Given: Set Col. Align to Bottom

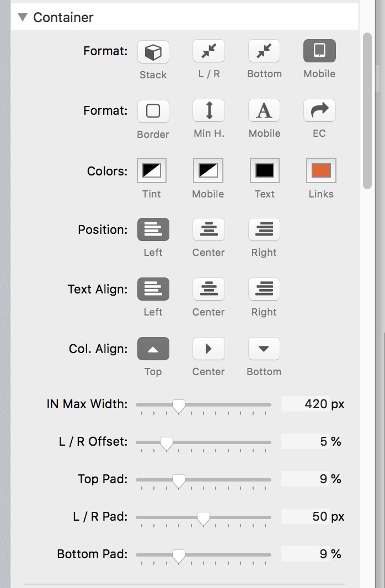Looking at the screenshot, I should point(264,349).
